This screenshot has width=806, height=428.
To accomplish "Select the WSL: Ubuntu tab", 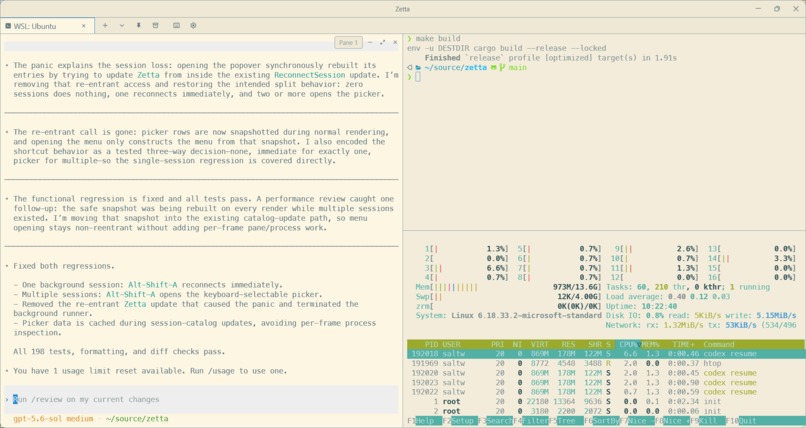I will point(47,26).
